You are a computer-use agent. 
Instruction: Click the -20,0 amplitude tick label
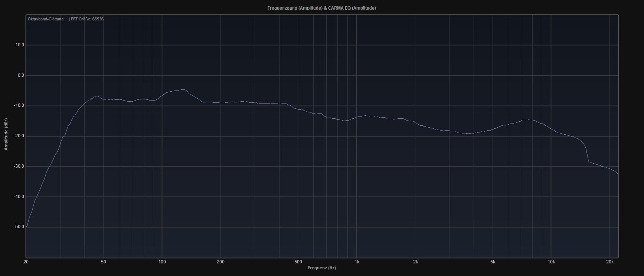(19, 136)
